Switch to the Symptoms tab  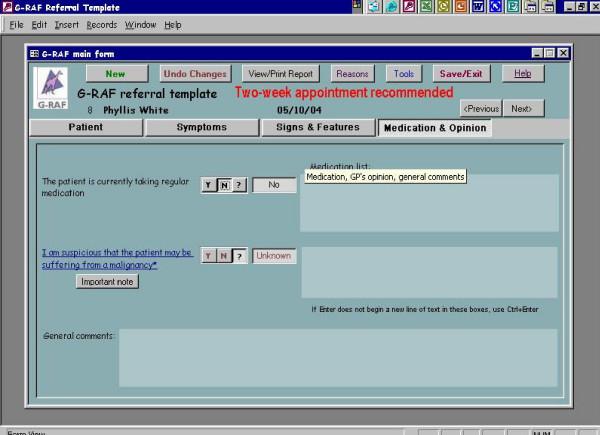point(201,128)
